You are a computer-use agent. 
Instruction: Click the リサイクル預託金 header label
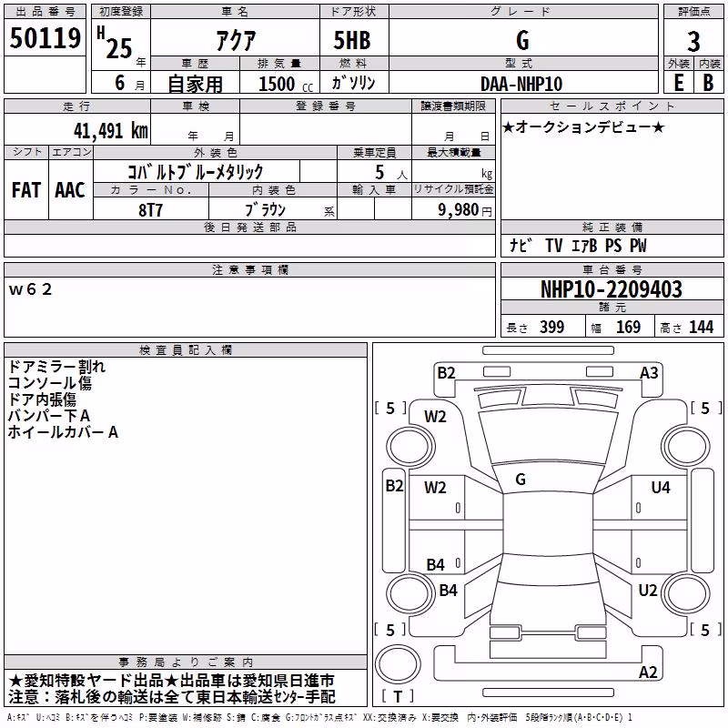453,189
